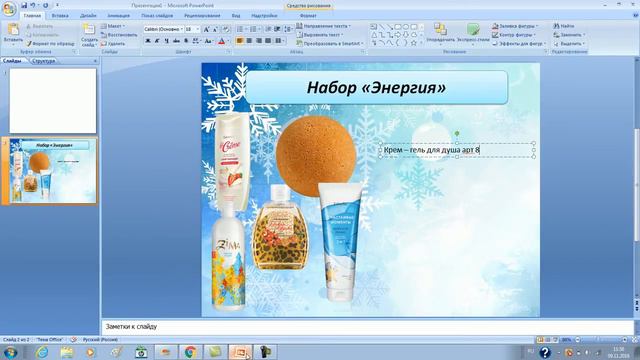Switch to Normal view in status bar
The width and height of the screenshot is (640, 360).
[540, 340]
